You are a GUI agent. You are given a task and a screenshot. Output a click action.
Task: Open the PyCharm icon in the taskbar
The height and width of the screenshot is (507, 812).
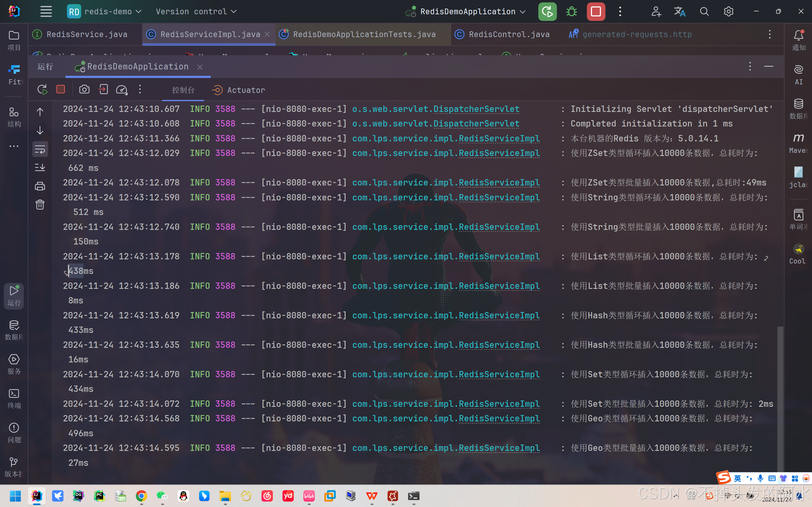tap(99, 496)
